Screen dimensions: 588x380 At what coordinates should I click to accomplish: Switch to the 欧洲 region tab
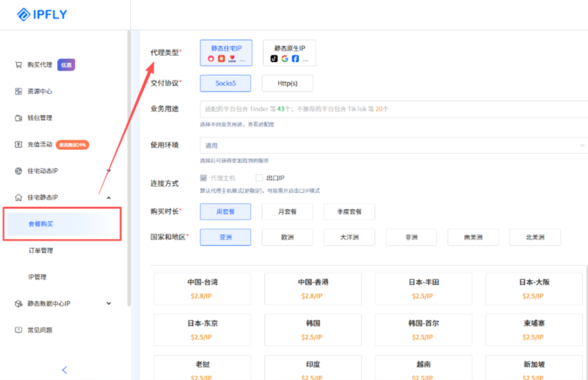click(x=287, y=237)
